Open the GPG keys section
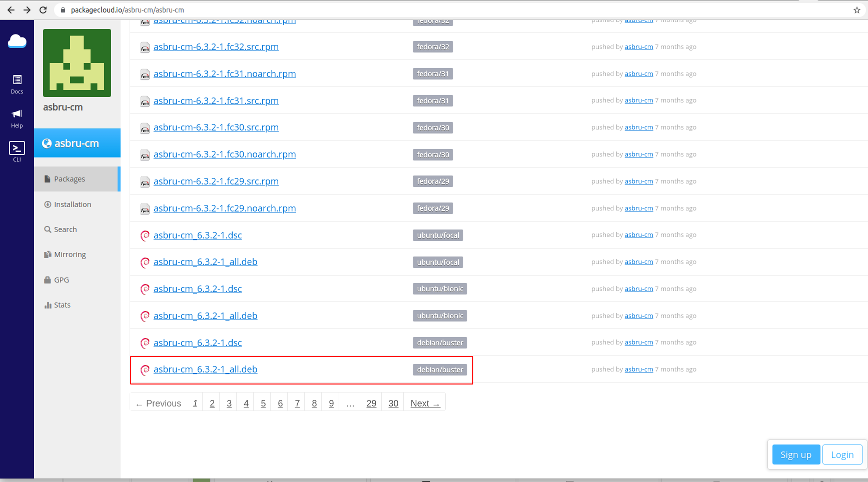This screenshot has width=868, height=482. [61, 279]
